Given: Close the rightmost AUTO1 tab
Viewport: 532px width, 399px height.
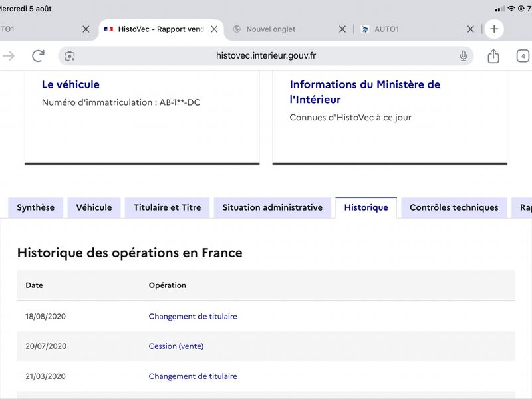Looking at the screenshot, I should (x=471, y=29).
